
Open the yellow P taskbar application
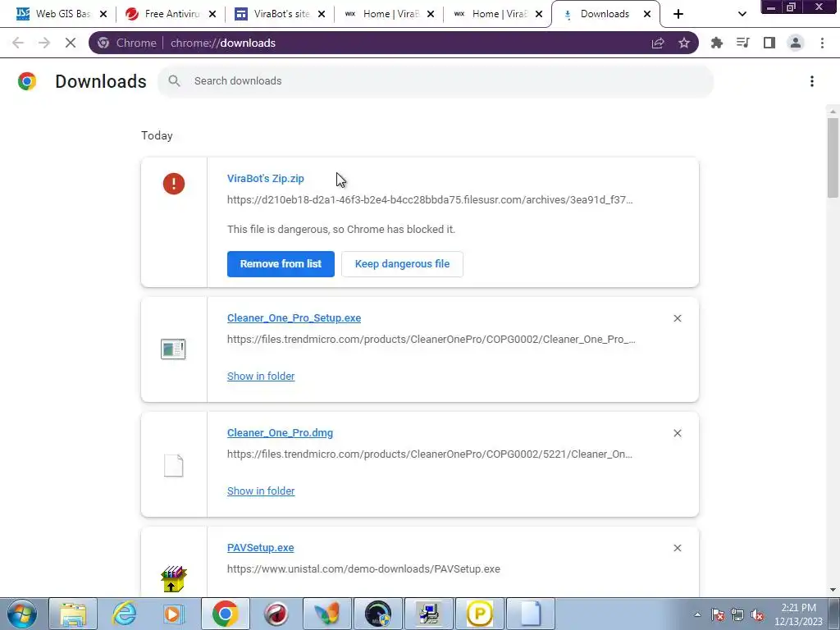point(479,614)
